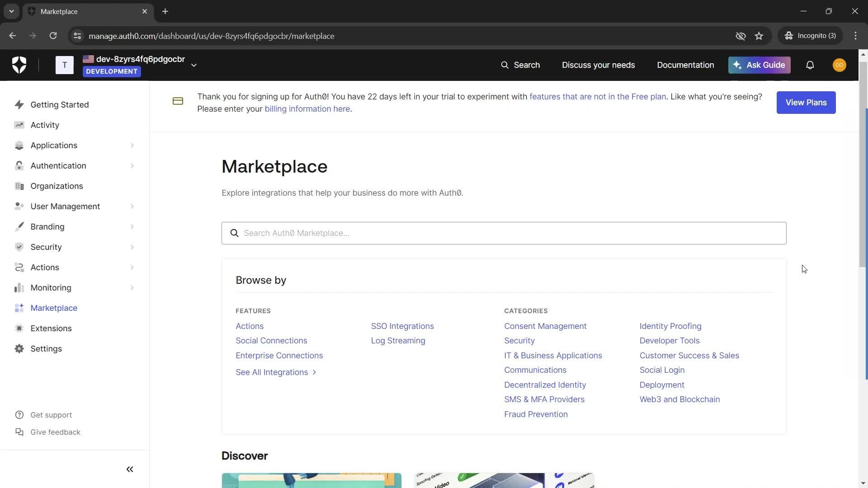Open IT & Business Applications category
The height and width of the screenshot is (488, 868).
tap(553, 356)
